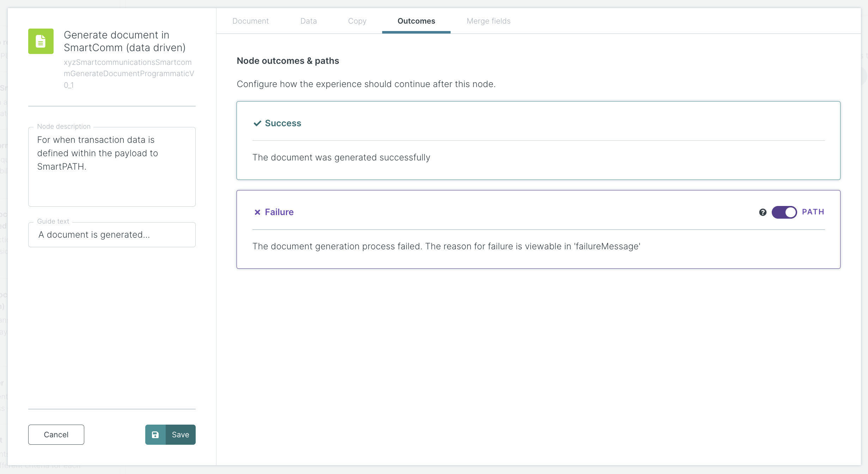Click the 'Node outcomes & paths' heading
868x474 pixels.
click(288, 61)
